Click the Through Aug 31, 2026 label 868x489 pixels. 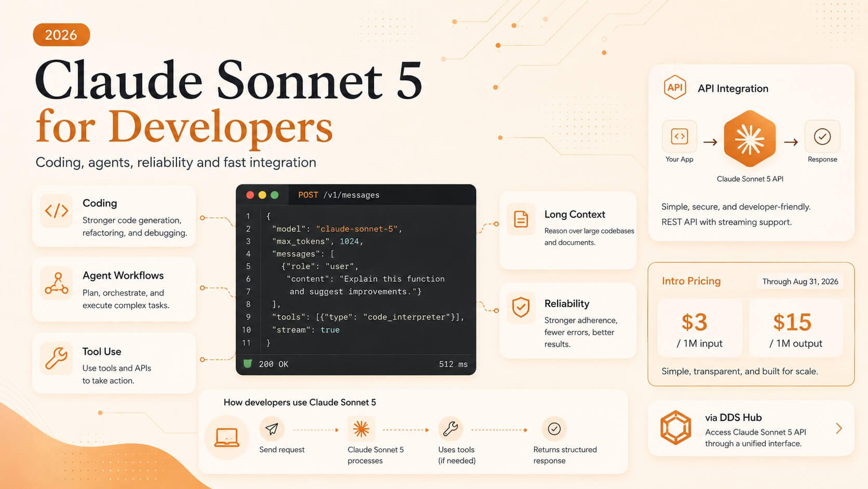tap(800, 281)
